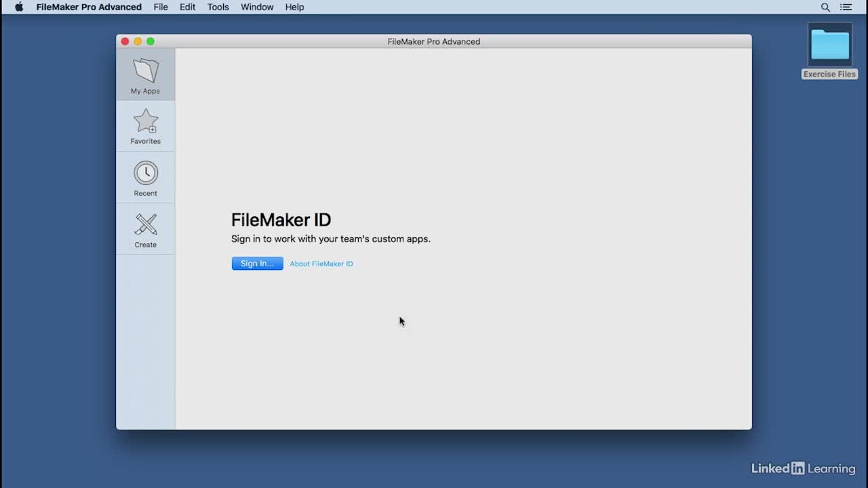Open Notification Center list icon
Screen dimensions: 868x488
846,7
